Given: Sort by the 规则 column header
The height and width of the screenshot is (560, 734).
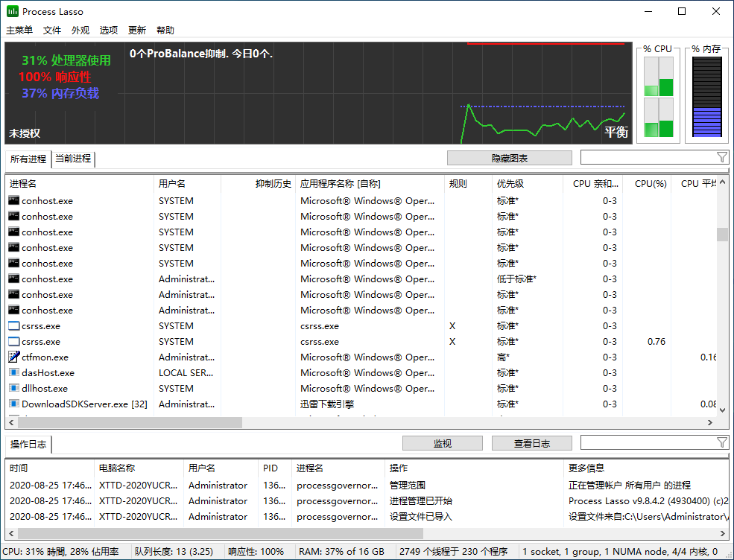Looking at the screenshot, I should coord(468,184).
